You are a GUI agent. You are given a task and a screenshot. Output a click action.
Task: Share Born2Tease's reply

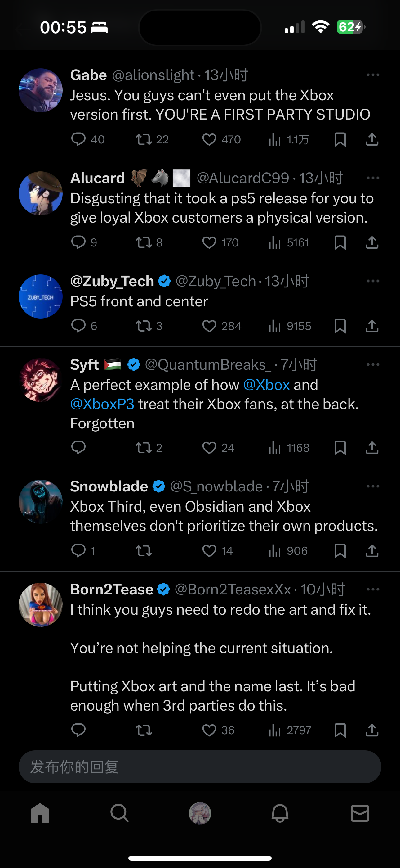point(372,730)
